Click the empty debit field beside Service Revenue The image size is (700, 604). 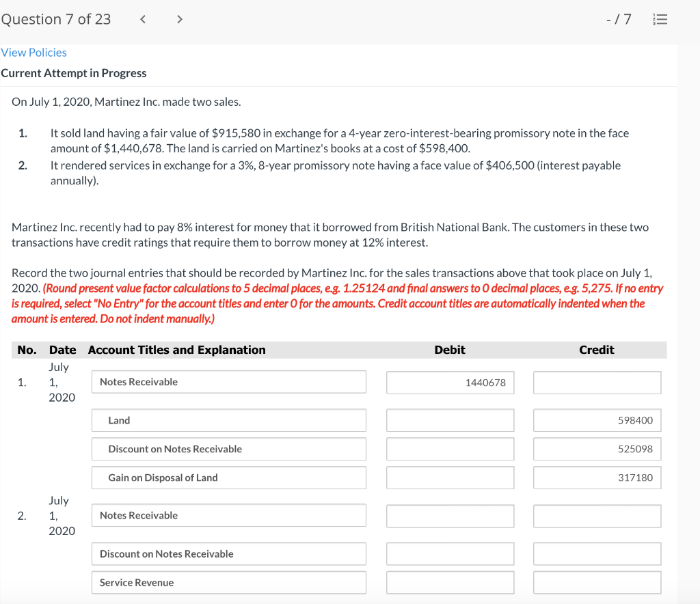[x=450, y=582]
